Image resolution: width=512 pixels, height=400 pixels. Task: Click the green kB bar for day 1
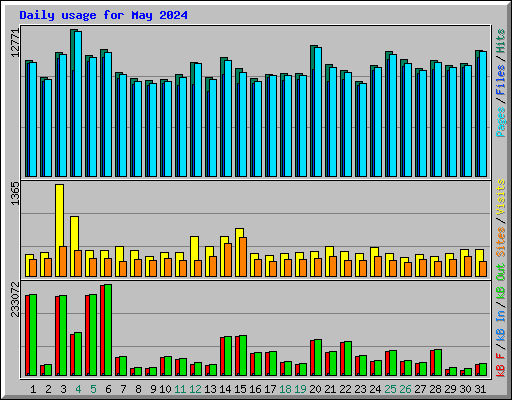click(33, 335)
